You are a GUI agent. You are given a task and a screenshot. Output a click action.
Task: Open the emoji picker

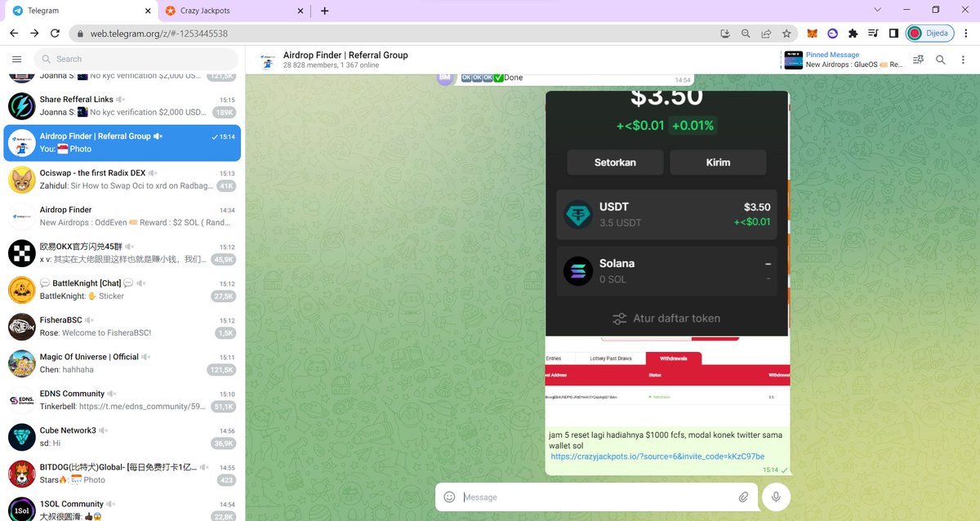pos(449,497)
